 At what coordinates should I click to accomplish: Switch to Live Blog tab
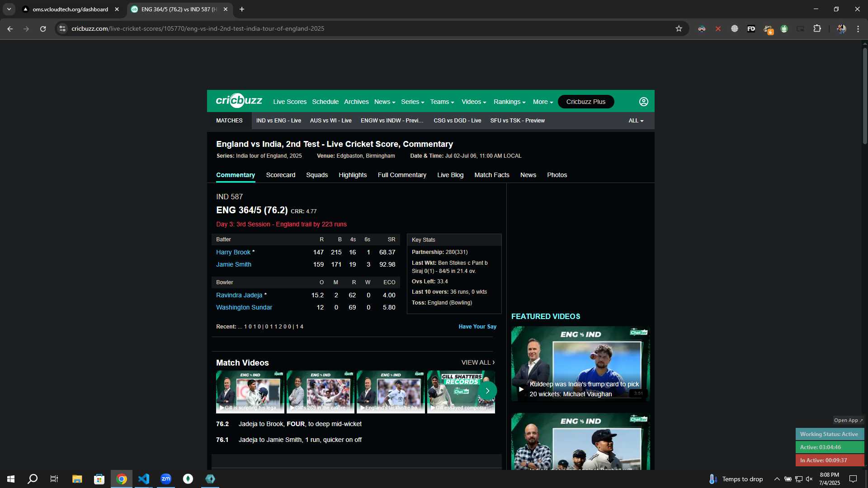click(x=450, y=175)
